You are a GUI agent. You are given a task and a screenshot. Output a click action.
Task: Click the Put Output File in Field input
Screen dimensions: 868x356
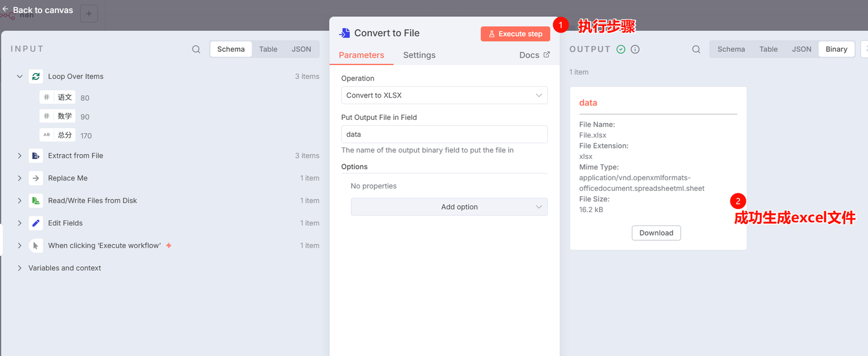444,134
